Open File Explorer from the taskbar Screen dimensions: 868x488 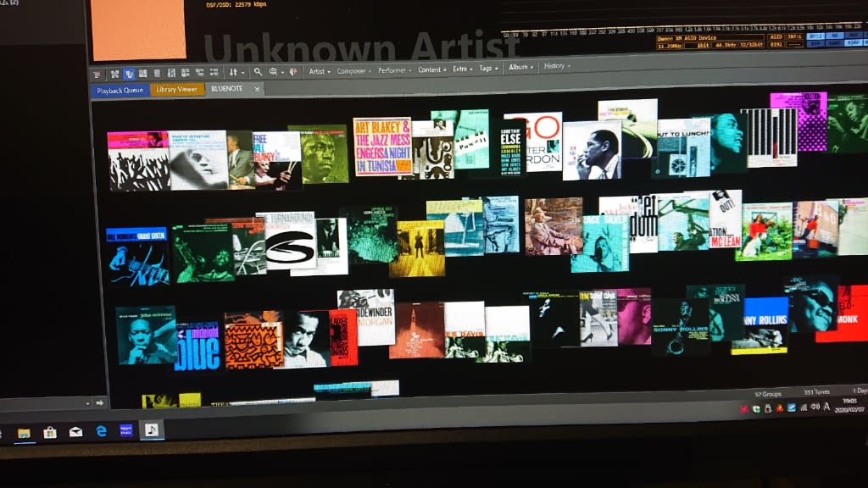[23, 433]
